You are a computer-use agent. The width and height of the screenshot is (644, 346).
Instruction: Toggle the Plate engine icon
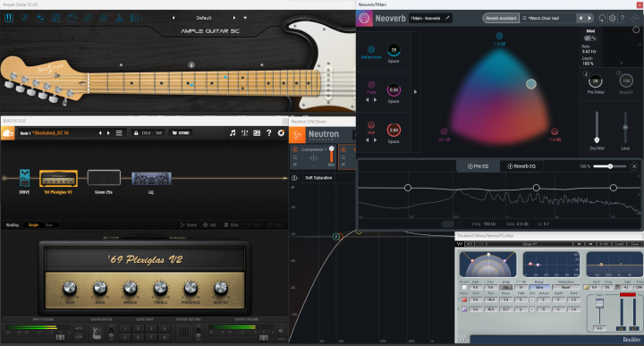point(371,85)
